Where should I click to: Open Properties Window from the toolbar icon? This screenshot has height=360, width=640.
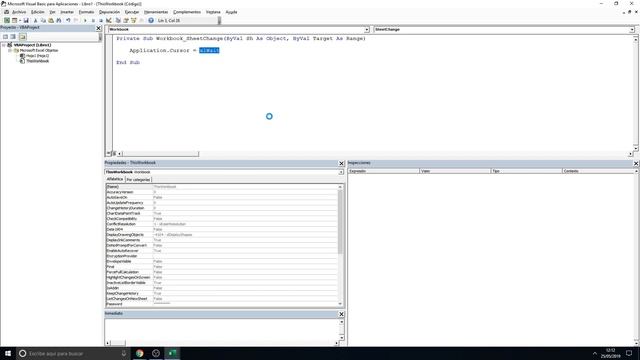pos(126,20)
